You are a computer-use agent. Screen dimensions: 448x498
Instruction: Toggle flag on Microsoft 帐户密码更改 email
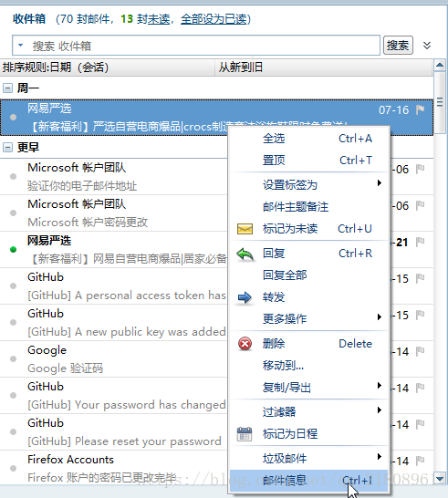[420, 205]
